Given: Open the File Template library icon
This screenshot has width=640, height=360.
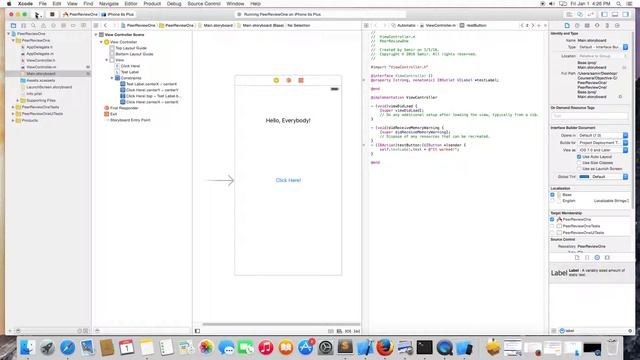Looking at the screenshot, I should pos(577,258).
